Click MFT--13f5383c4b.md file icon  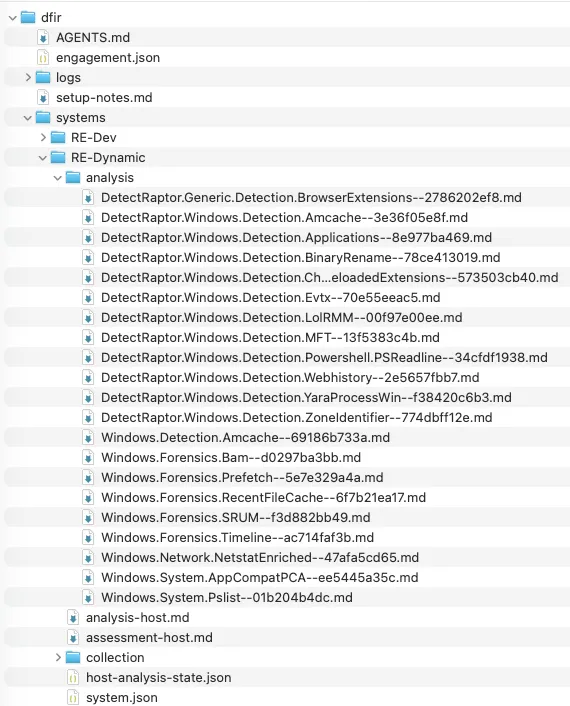click(x=88, y=338)
